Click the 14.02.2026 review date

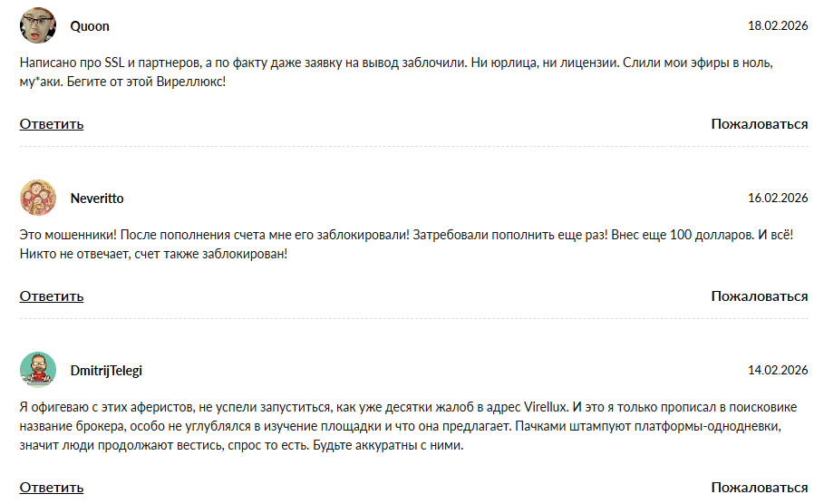pos(777,371)
